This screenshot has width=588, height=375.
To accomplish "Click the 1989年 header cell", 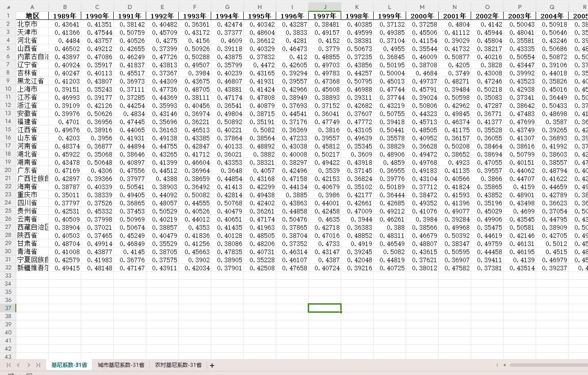I will (65, 16).
